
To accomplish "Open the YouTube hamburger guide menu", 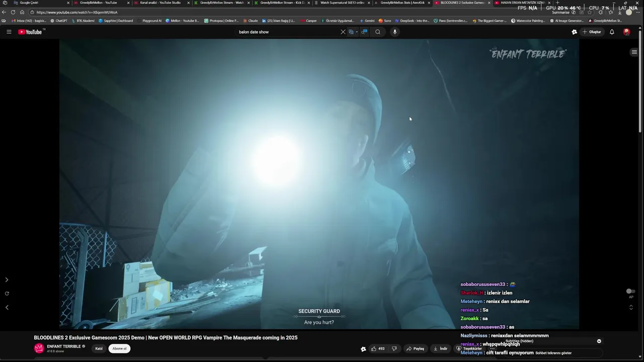I will 9,32.
